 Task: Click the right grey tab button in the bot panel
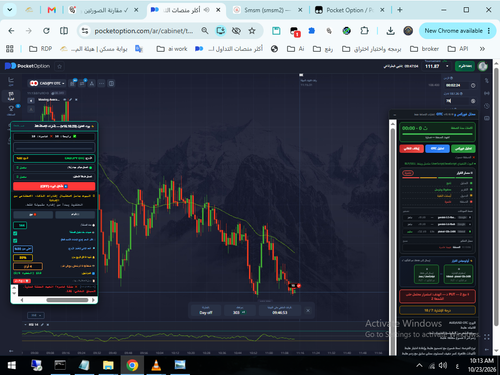coord(75,214)
